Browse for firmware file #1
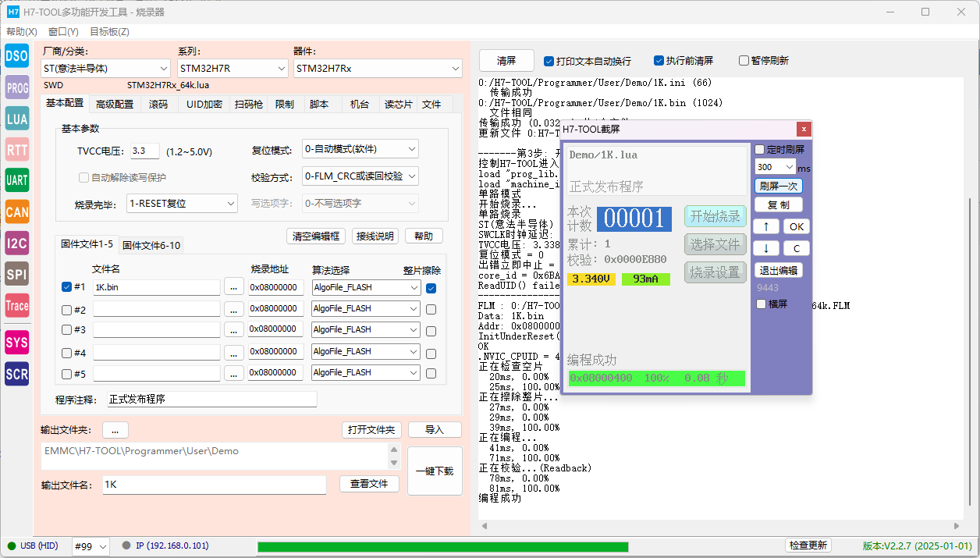The image size is (980, 558). coord(234,287)
